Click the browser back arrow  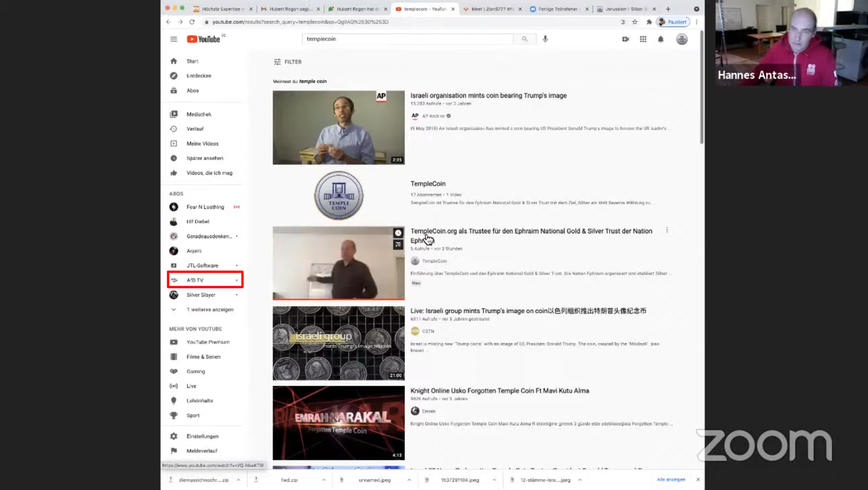pos(168,22)
